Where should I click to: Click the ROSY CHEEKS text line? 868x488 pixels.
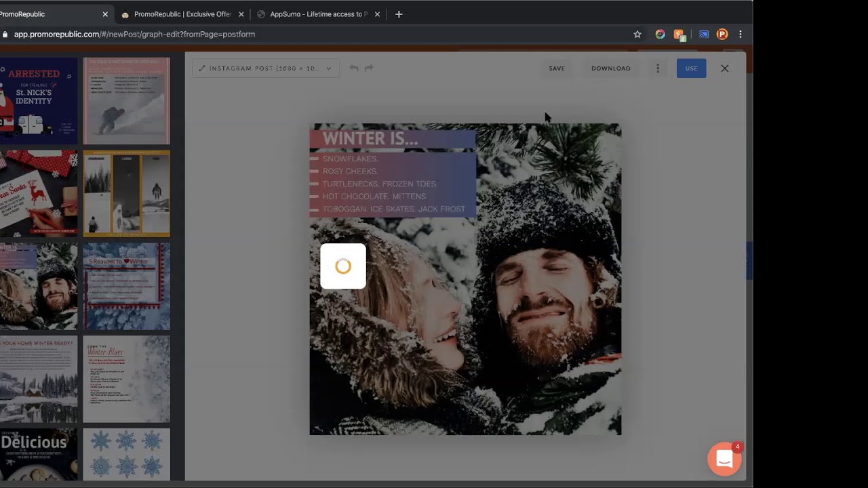click(351, 171)
